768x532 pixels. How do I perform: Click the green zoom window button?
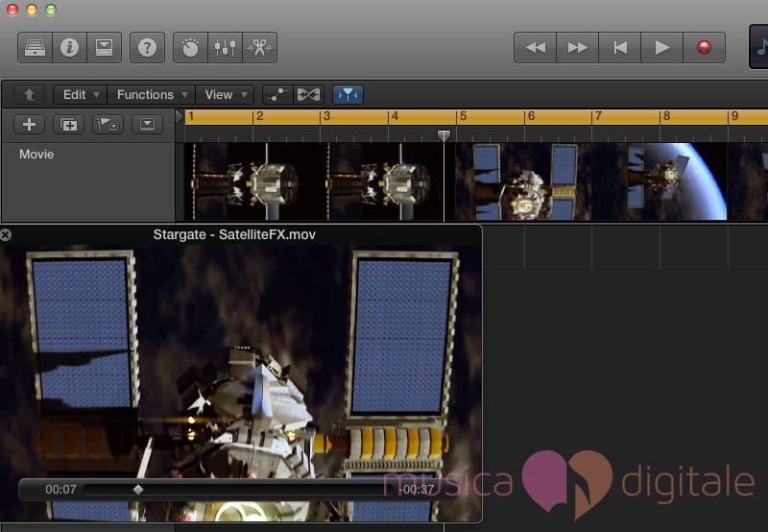(x=51, y=10)
